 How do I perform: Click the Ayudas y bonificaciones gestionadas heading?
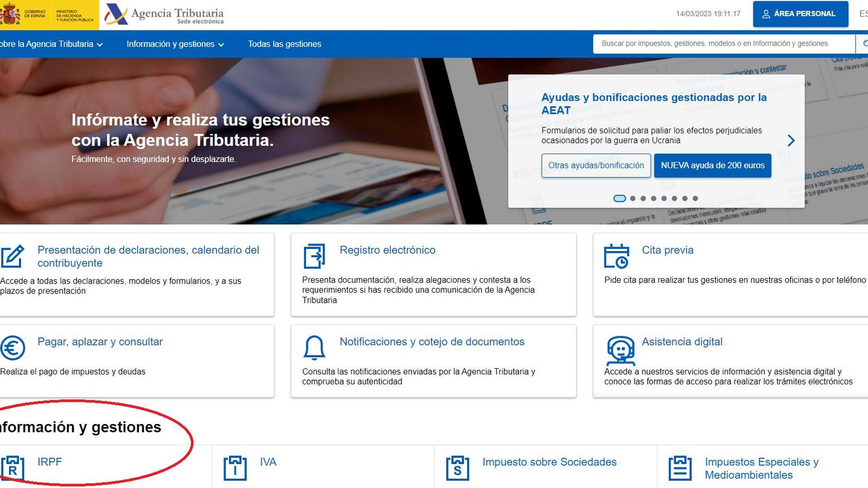tap(654, 104)
